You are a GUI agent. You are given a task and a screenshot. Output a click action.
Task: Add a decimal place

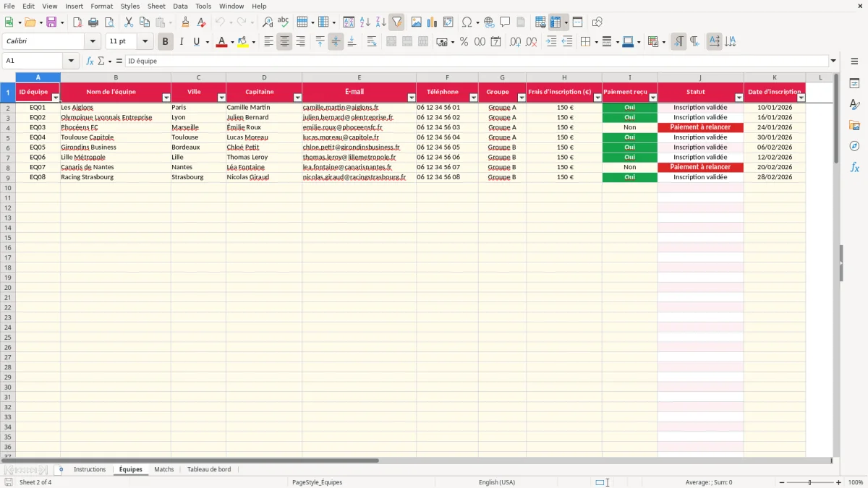[x=515, y=42]
